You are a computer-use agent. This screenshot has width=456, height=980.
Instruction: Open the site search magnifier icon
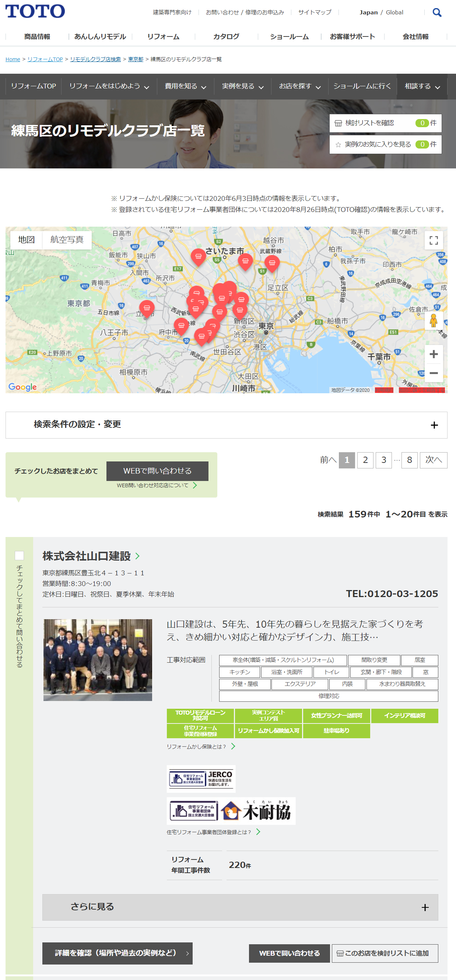point(437,13)
